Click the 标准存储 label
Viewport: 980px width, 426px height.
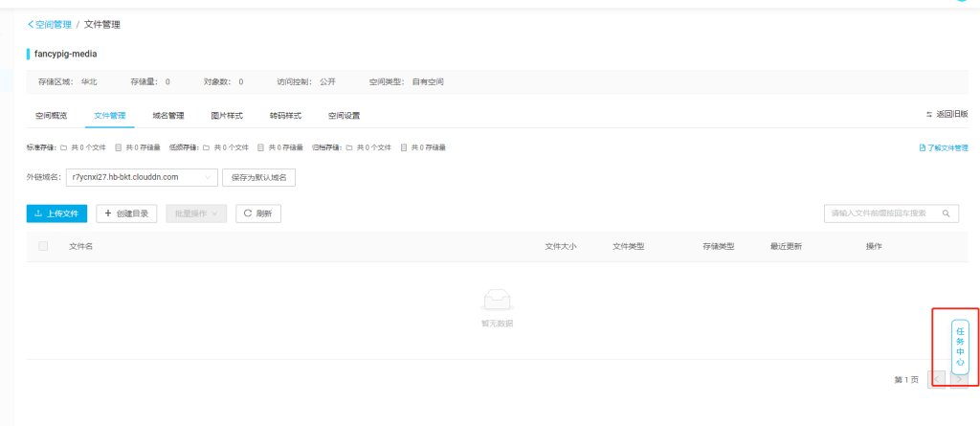pos(41,148)
